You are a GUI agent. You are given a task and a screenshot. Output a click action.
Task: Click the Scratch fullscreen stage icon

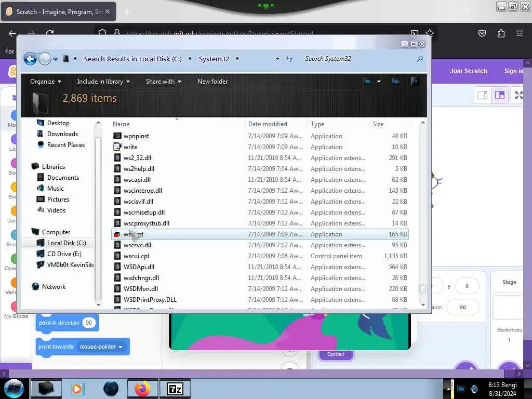(x=518, y=95)
